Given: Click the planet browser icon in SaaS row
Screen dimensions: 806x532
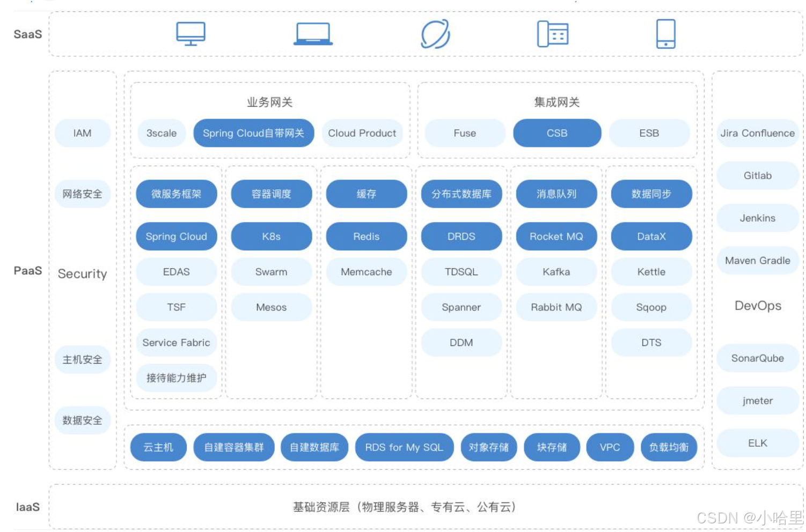Looking at the screenshot, I should point(435,34).
